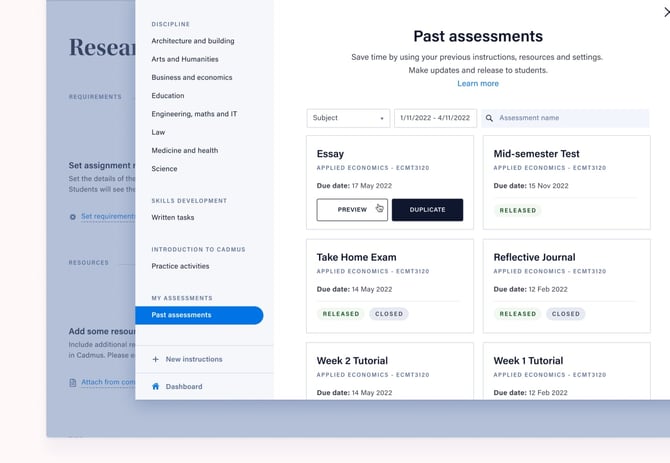
Task: Open the Week 1 Tutorial card
Action: pyautogui.click(x=567, y=371)
